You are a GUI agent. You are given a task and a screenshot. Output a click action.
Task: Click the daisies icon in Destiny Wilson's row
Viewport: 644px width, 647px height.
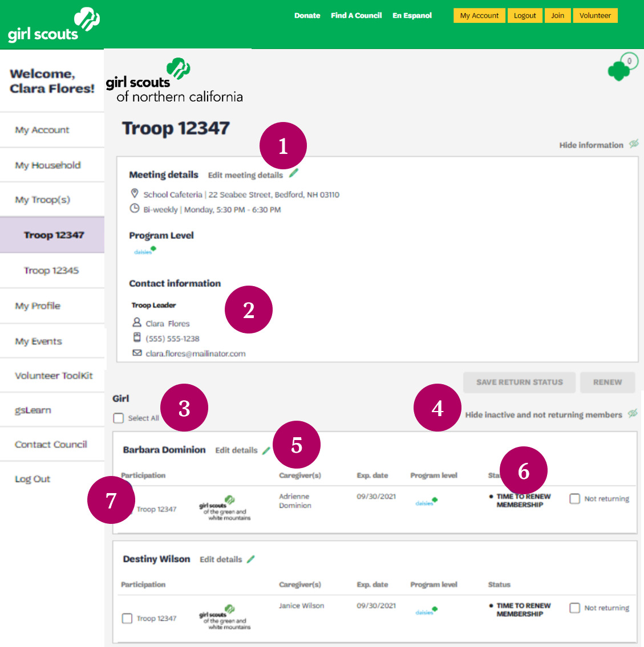pos(427,611)
